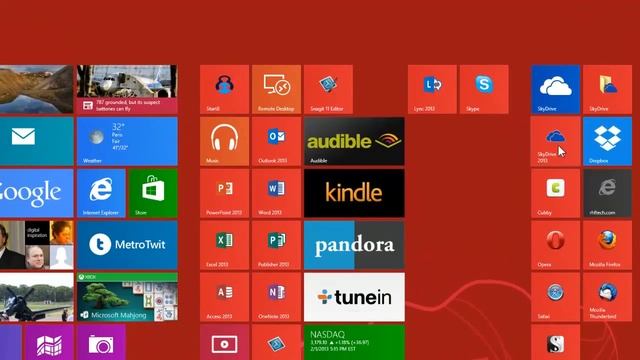The image size is (640, 360).
Task: Launch Access 2013 tile
Action: [x=224, y=297]
